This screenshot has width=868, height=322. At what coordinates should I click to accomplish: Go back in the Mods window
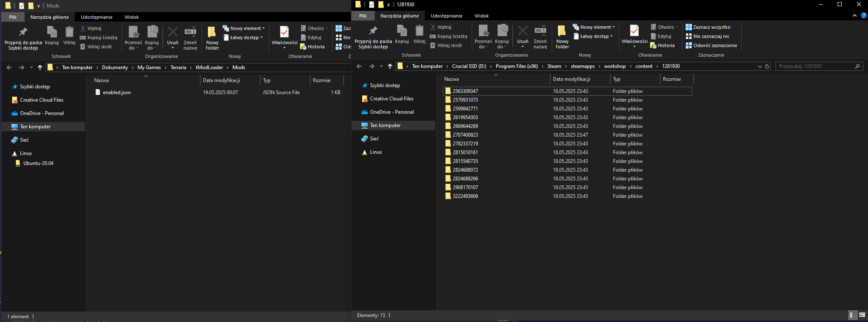[9, 67]
